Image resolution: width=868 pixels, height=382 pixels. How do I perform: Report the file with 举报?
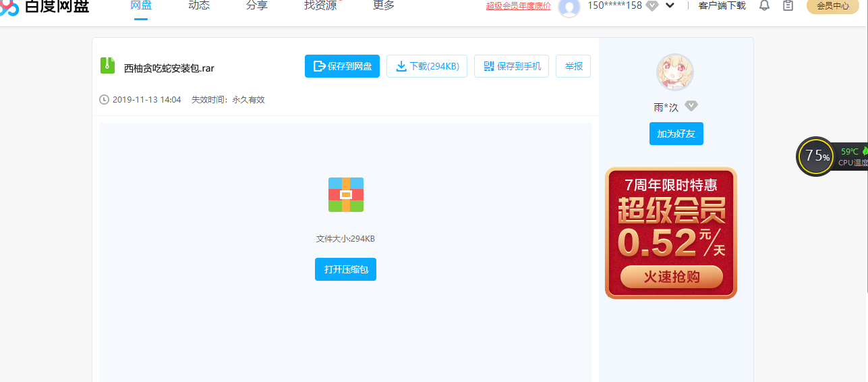point(573,66)
